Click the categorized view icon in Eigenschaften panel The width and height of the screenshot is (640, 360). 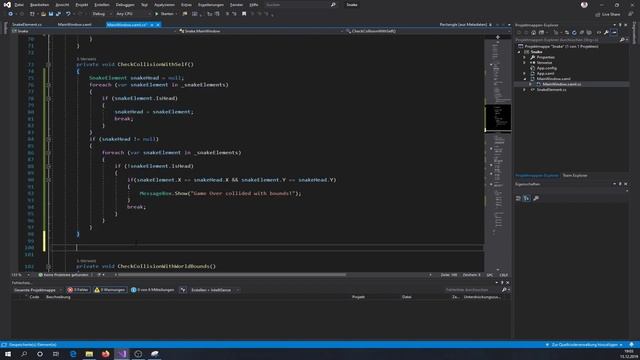pos(518,198)
